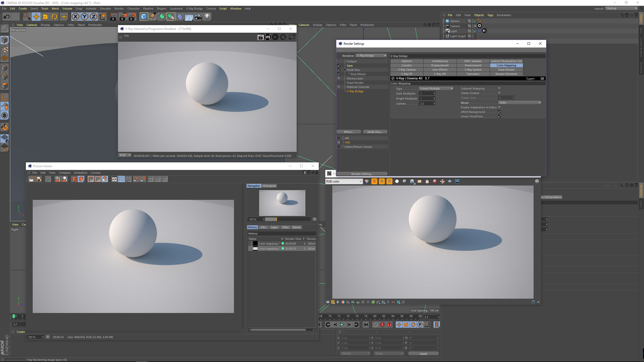The image size is (644, 362).
Task: Click the Navigator zoom slider bar
Action: (288, 219)
